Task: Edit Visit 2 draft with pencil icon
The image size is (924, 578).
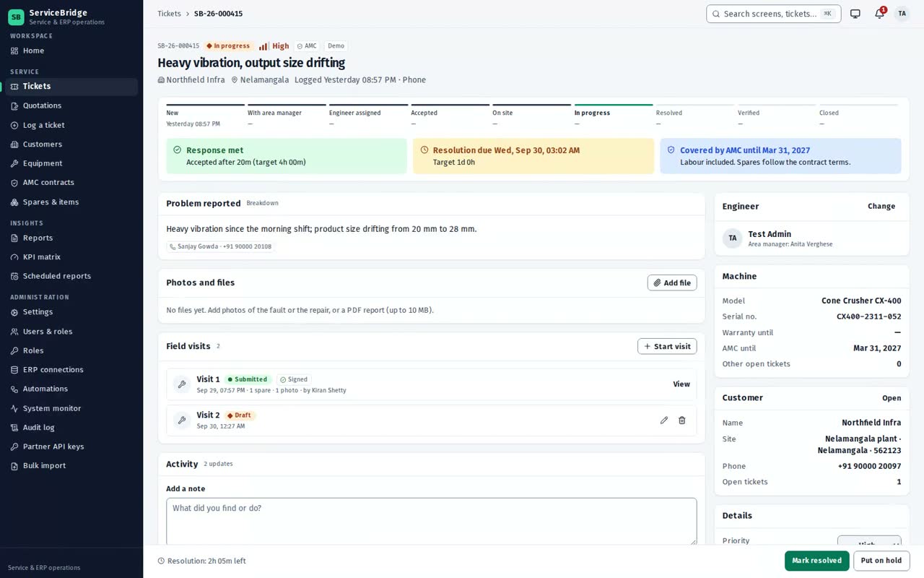Action: coord(664,420)
